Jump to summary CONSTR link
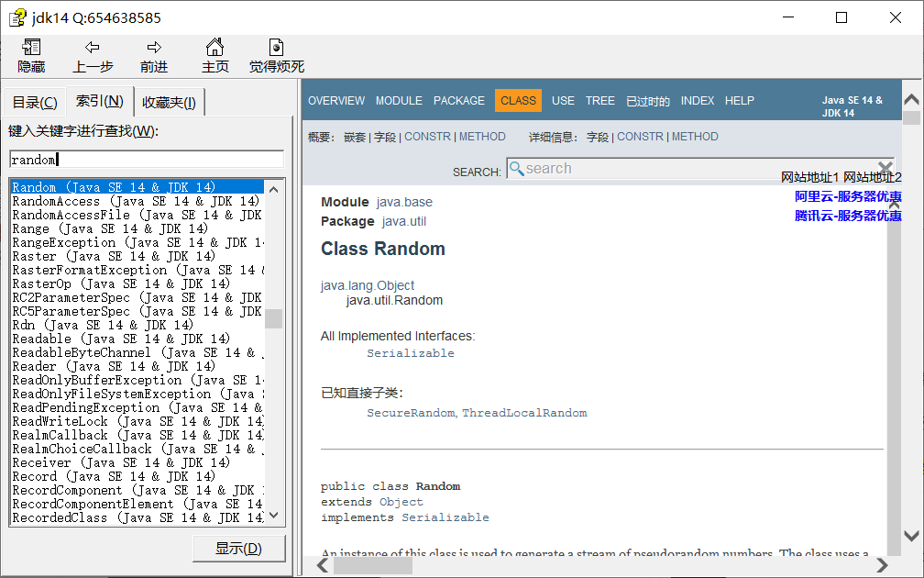The image size is (924, 578). 427,137
